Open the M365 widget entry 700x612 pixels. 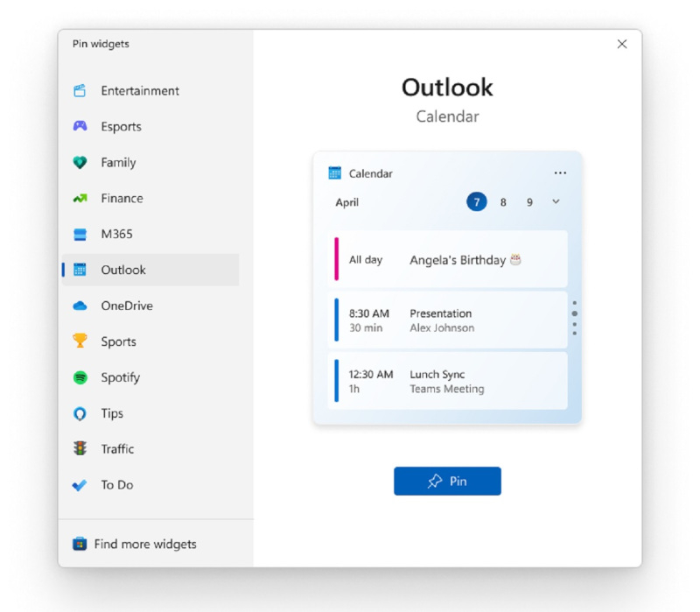point(116,234)
